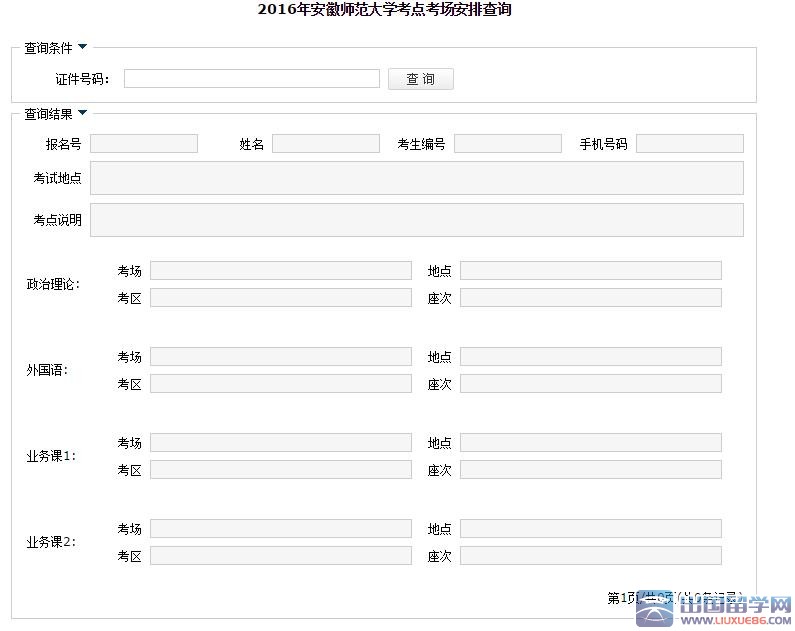This screenshot has width=795, height=631.
Task: Focus the 业务课1 座次 field
Action: 590,470
